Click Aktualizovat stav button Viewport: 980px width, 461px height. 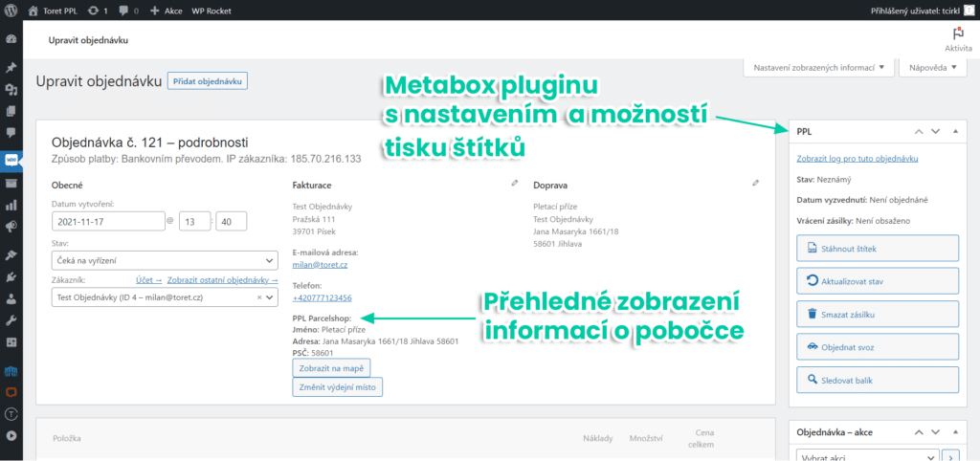coord(878,281)
